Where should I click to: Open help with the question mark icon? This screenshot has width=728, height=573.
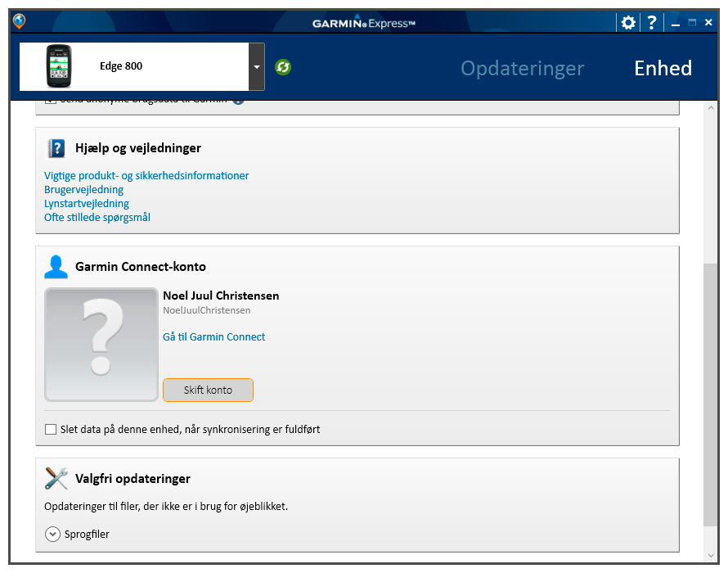tap(652, 22)
